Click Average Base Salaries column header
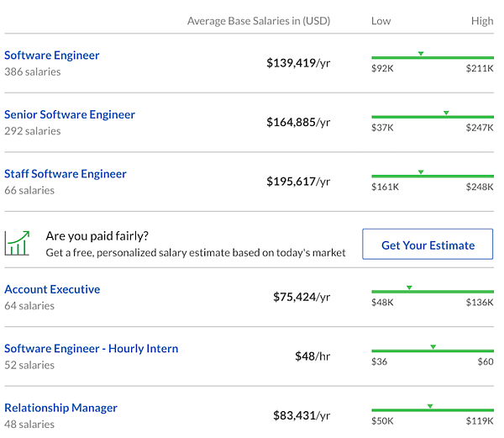Screen dimensions: 504x438 click(259, 21)
